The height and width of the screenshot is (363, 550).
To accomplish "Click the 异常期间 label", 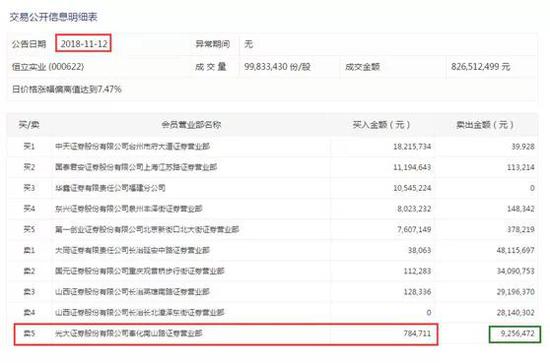I will pos(213,44).
